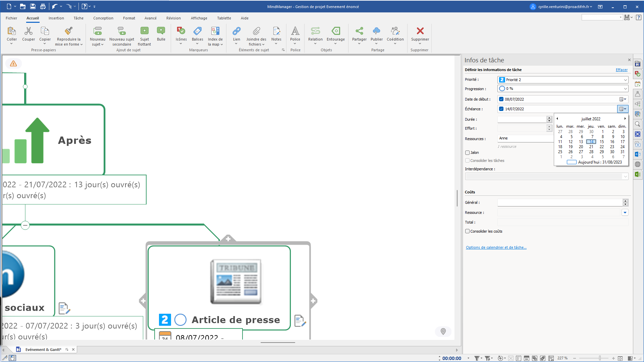Click the Reproduire la mise en forme painter
Image resolution: width=644 pixels, height=362 pixels.
[69, 31]
